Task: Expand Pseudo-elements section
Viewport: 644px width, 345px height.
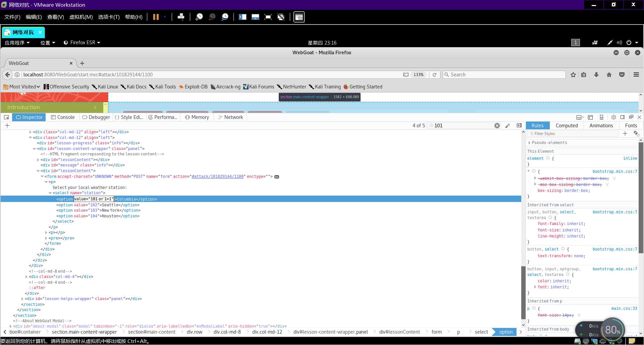Action: pos(529,143)
